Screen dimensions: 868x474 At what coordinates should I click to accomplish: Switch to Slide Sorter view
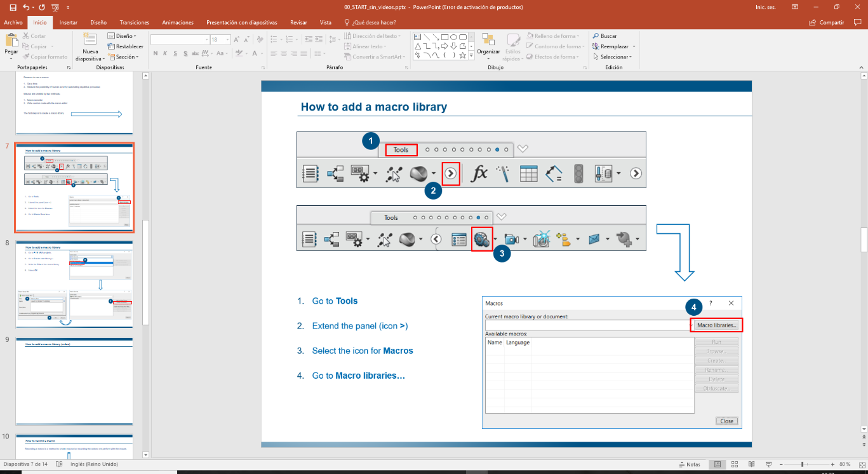734,464
